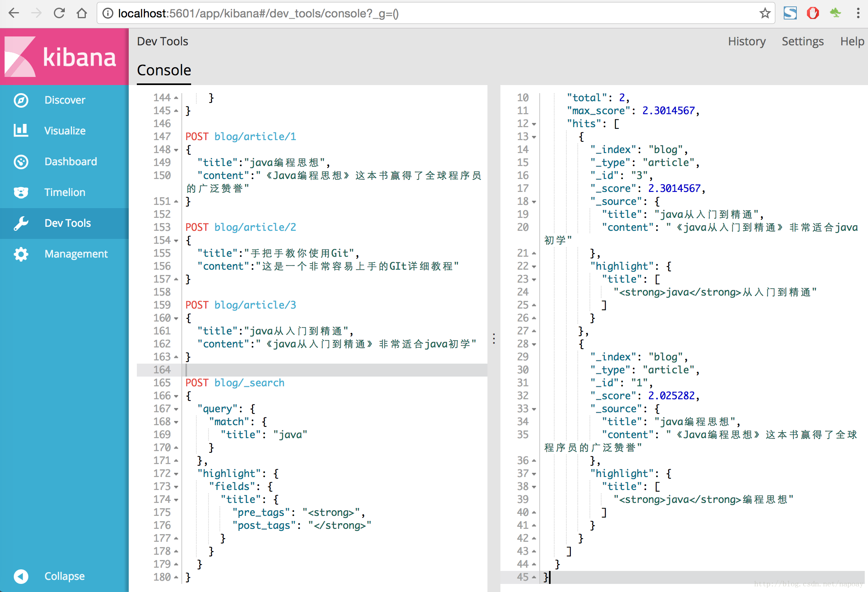This screenshot has height=592, width=868.
Task: Open the Help menu in Dev Tools
Action: (x=852, y=41)
